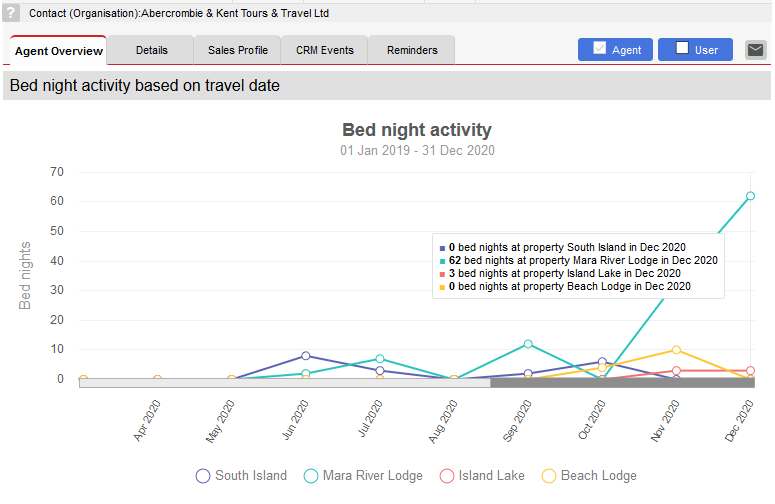
Task: Toggle Mara River Lodge legend circle
Action: pos(310,476)
